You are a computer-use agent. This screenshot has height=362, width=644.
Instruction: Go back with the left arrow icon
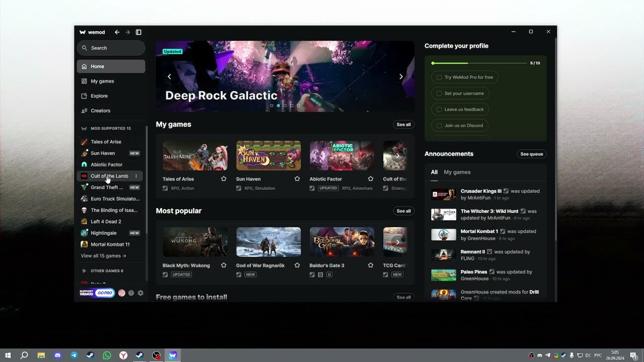click(x=117, y=32)
